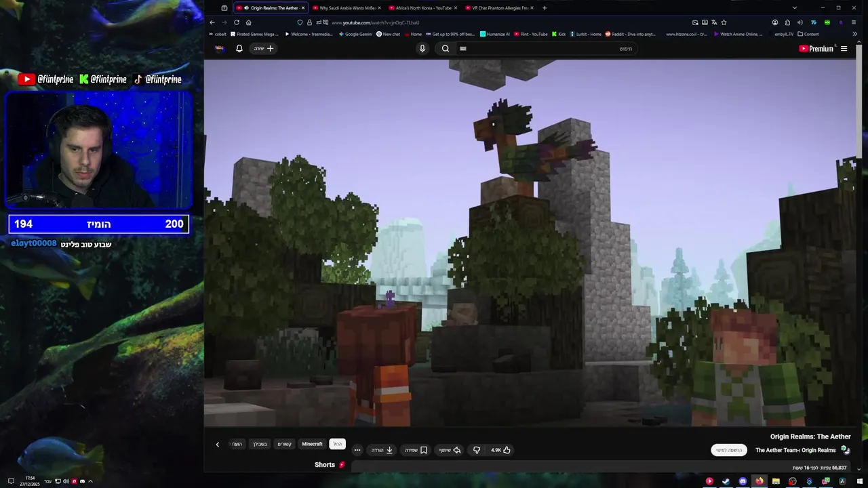868x488 pixels.
Task: Open the Shorts section heading
Action: (330, 465)
